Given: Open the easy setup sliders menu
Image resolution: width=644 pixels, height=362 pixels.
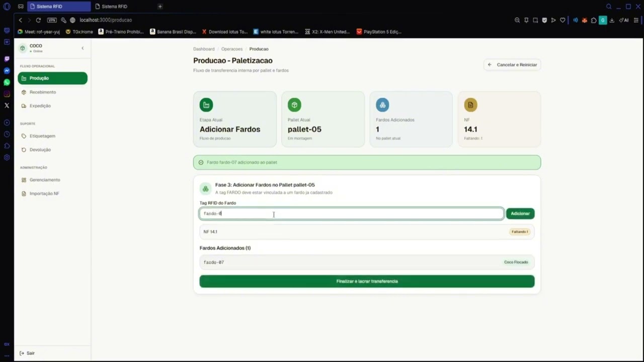Looking at the screenshot, I should click(x=636, y=20).
